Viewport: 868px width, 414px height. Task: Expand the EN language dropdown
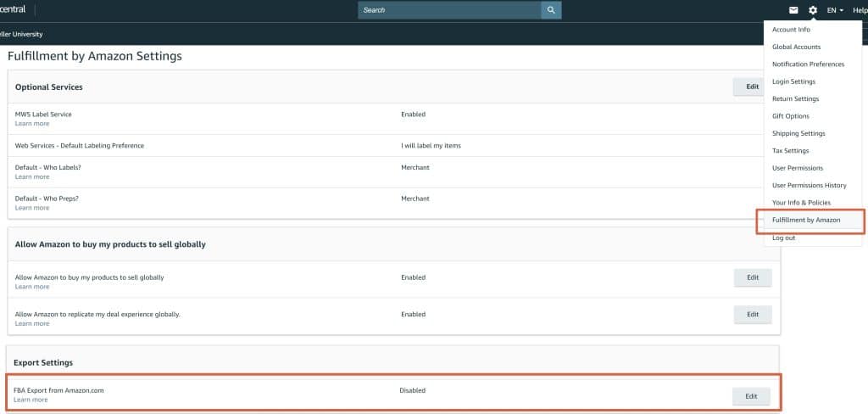835,10
